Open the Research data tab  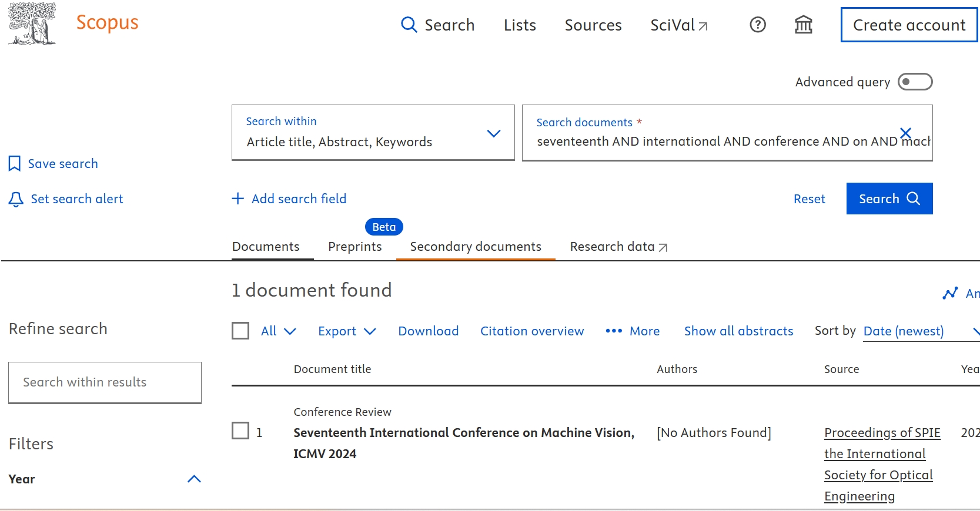618,247
